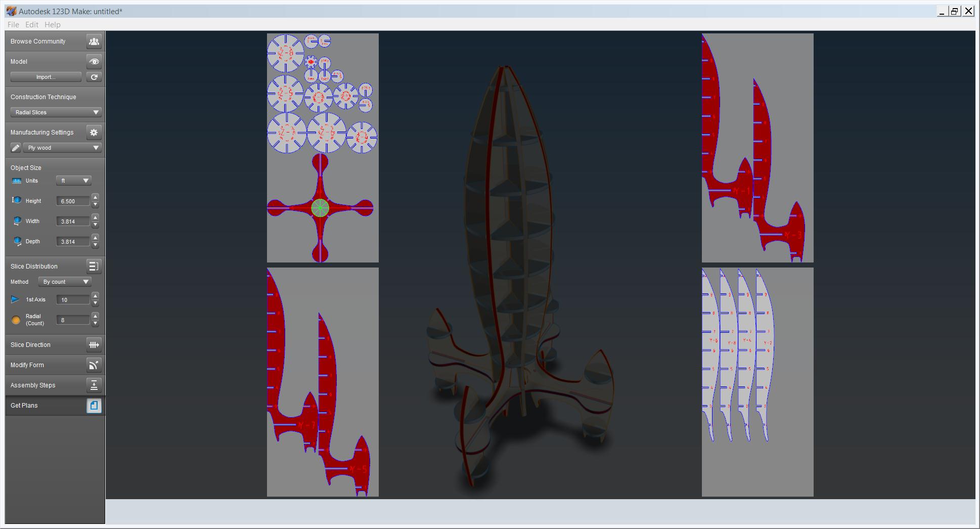
Task: Select the sheet with four narrow gray slices
Action: [758, 382]
